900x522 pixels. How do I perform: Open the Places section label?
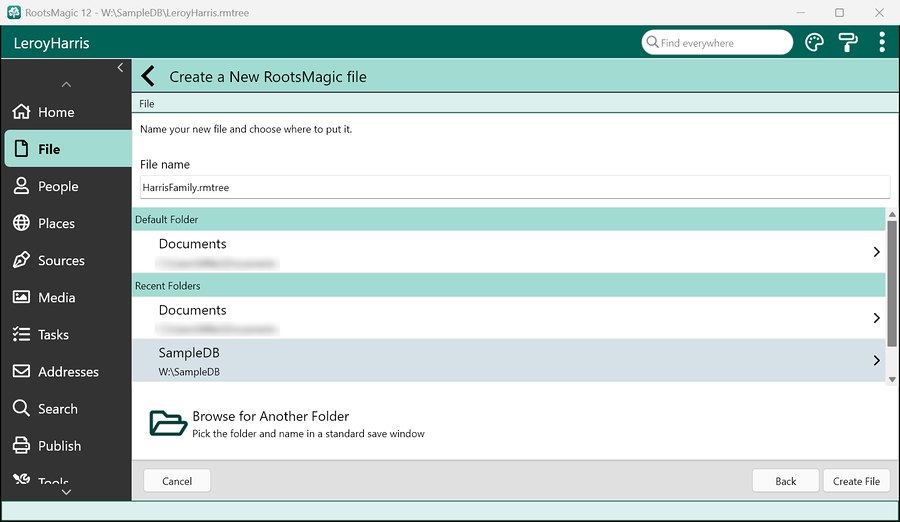click(56, 223)
